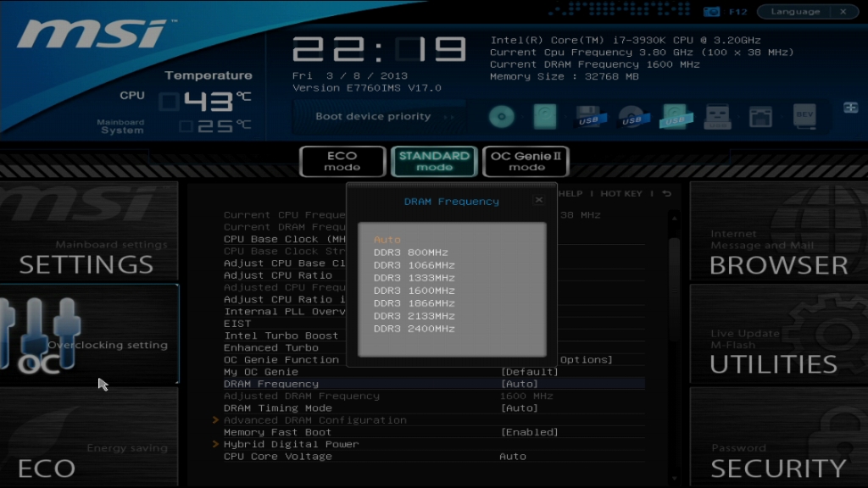Change CPU Core Voltage Auto value
Viewport: 868px width, 488px height.
(x=513, y=457)
